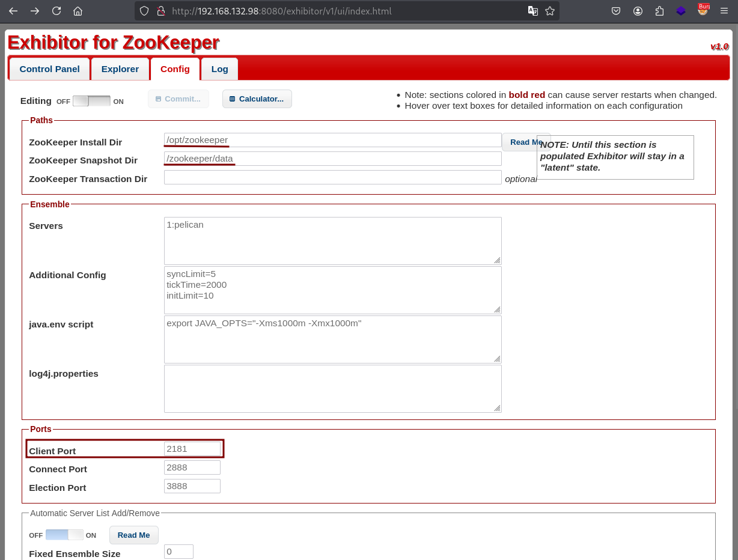This screenshot has height=560, width=738.
Task: Click the Servers text area
Action: 333,240
